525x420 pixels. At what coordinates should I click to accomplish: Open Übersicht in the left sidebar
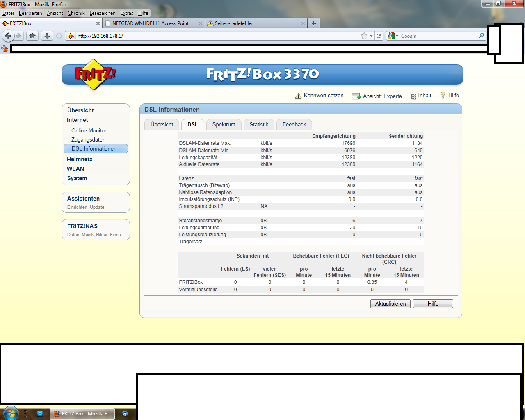(x=80, y=110)
